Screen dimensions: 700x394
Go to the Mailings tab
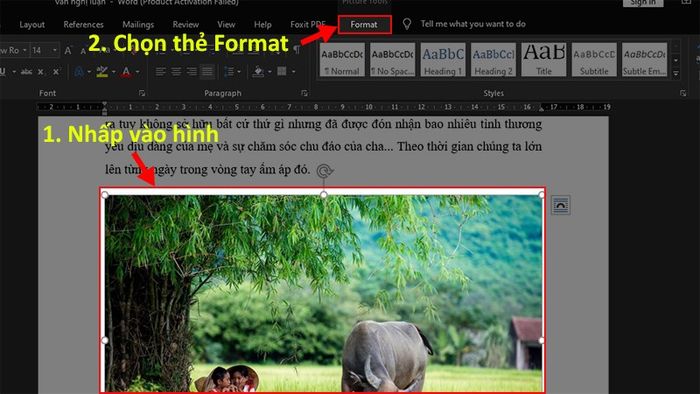[138, 25]
